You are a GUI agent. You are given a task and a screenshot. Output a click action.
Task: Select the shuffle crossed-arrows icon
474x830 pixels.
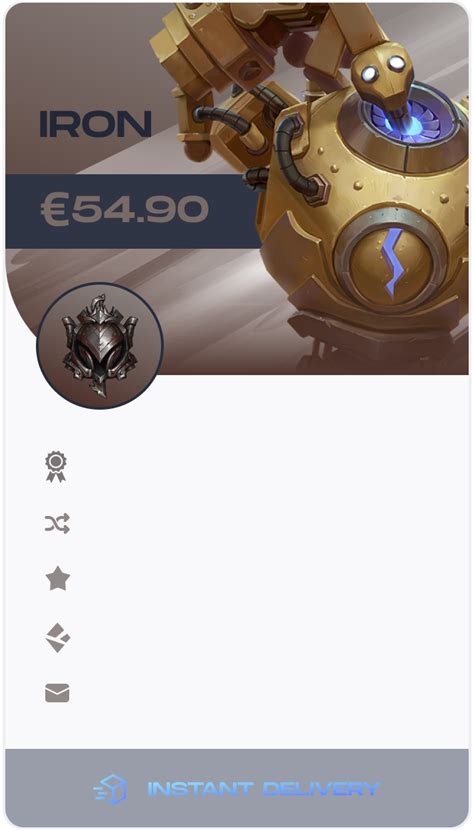pyautogui.click(x=57, y=524)
